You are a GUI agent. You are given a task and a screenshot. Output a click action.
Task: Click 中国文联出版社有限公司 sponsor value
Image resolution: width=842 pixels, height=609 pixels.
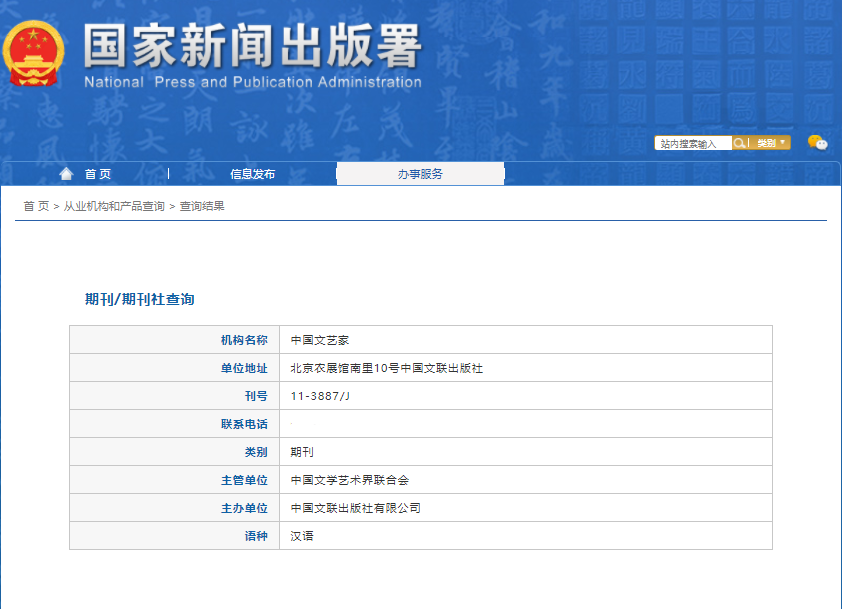point(355,508)
